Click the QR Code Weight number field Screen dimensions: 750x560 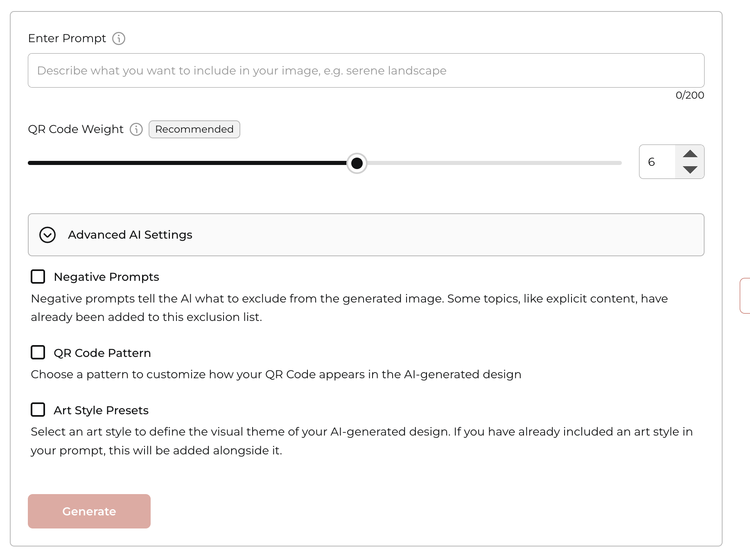(657, 162)
